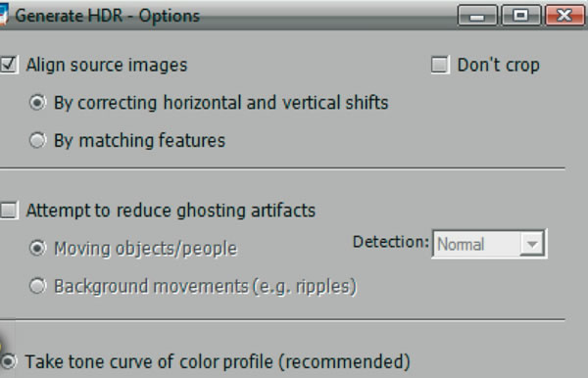Uncheck the Align source images checkbox

coord(9,65)
